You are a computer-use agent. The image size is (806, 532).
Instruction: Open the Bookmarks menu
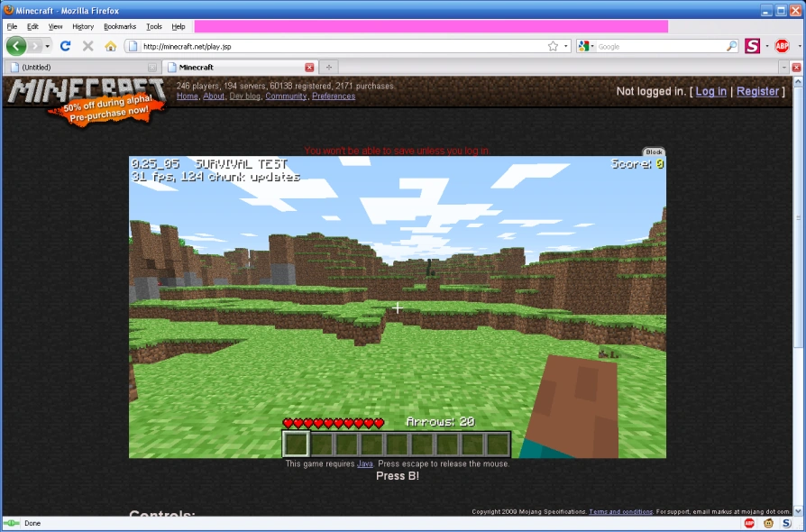click(x=120, y=27)
